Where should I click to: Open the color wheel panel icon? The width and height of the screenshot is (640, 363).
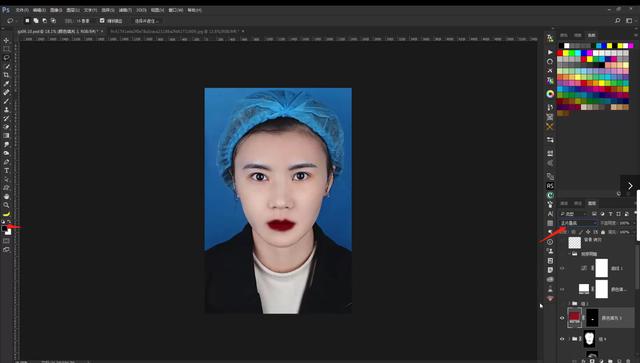[550, 94]
